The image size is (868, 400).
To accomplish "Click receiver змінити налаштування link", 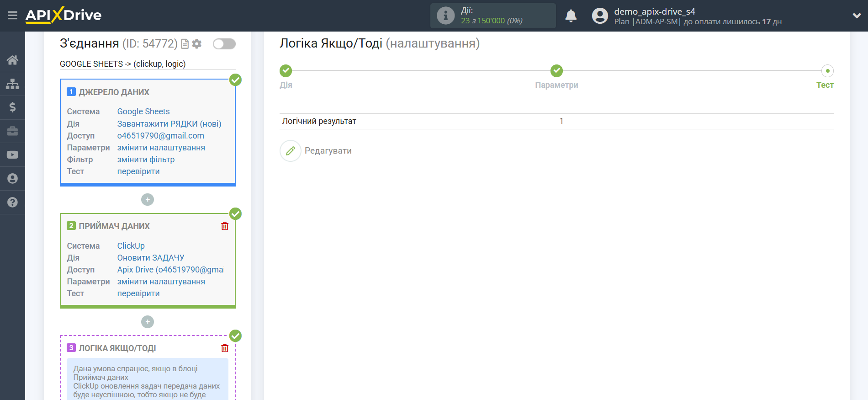I will click(161, 282).
